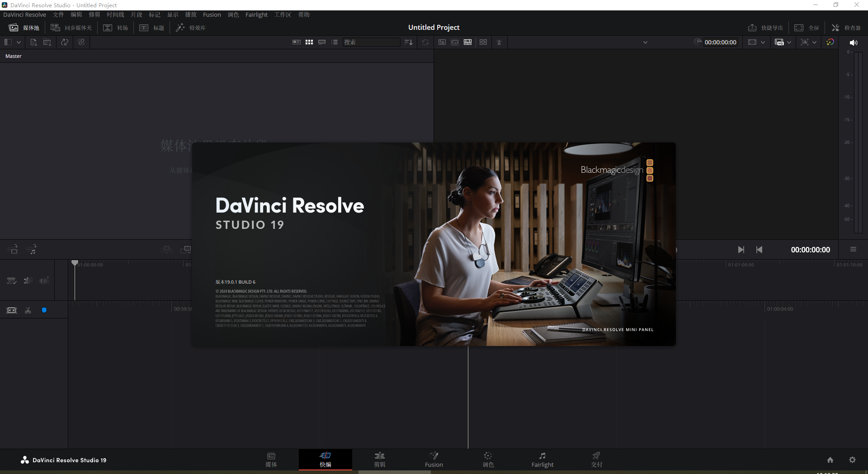Open the media pool sort order menu
The image size is (868, 474).
tap(409, 42)
